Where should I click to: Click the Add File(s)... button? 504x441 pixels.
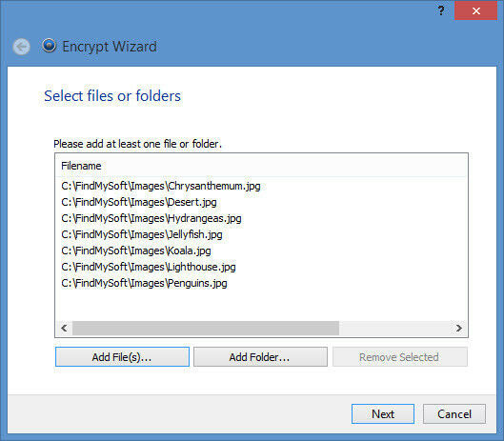point(122,357)
